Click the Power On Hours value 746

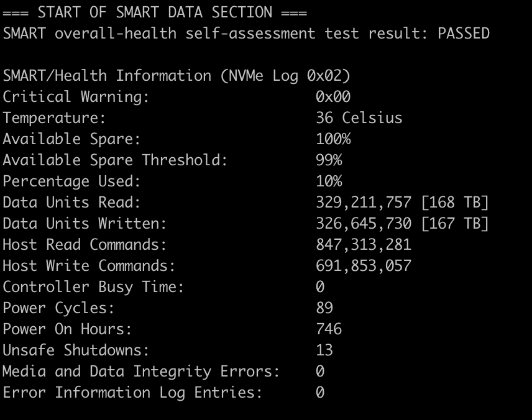(x=329, y=329)
